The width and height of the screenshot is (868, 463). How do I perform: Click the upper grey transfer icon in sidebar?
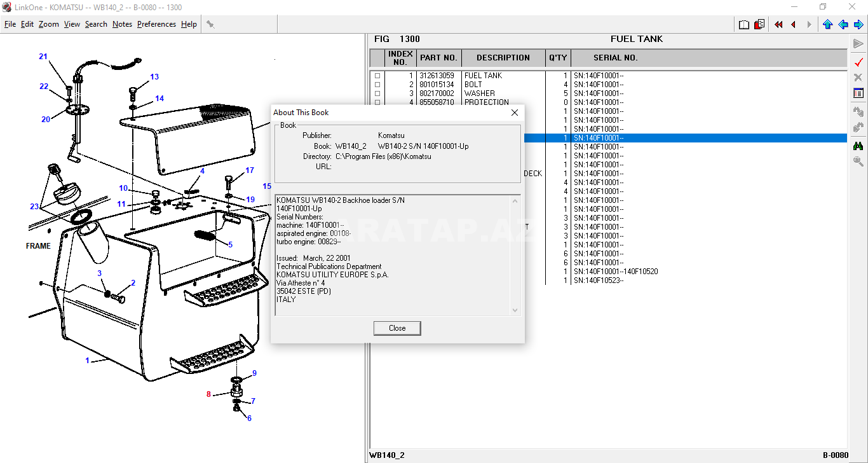click(x=858, y=111)
